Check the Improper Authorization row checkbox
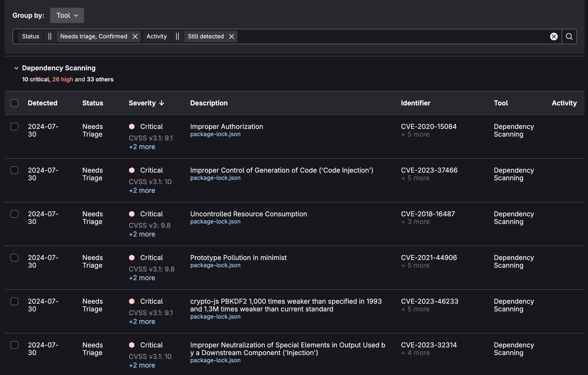The height and width of the screenshot is (375, 588). [14, 127]
